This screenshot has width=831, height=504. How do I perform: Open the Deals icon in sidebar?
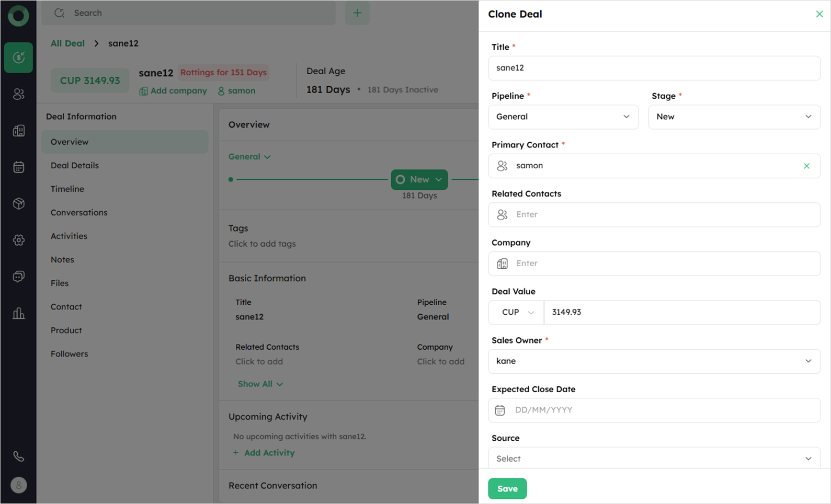pyautogui.click(x=18, y=58)
